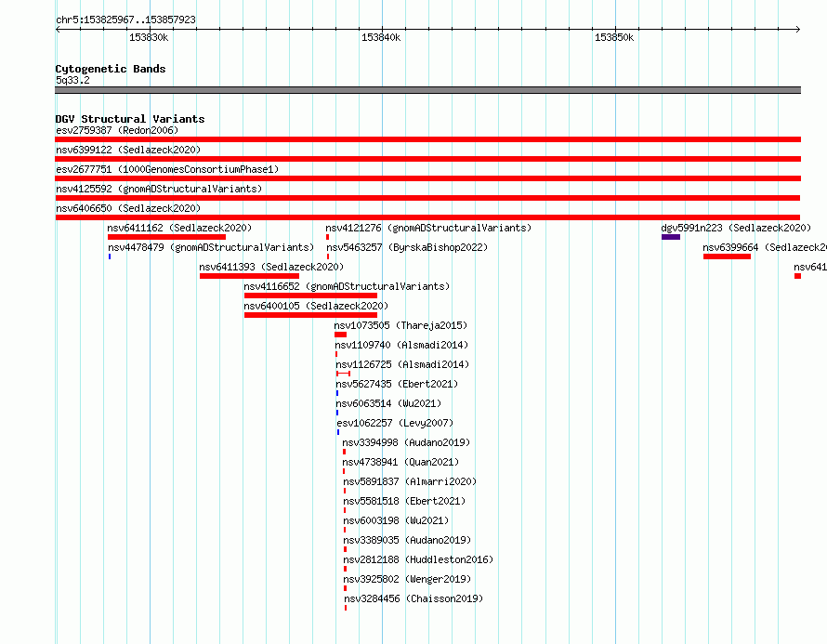The width and height of the screenshot is (827, 644).
Task: Click the right arrow of the ruler
Action: point(798,30)
